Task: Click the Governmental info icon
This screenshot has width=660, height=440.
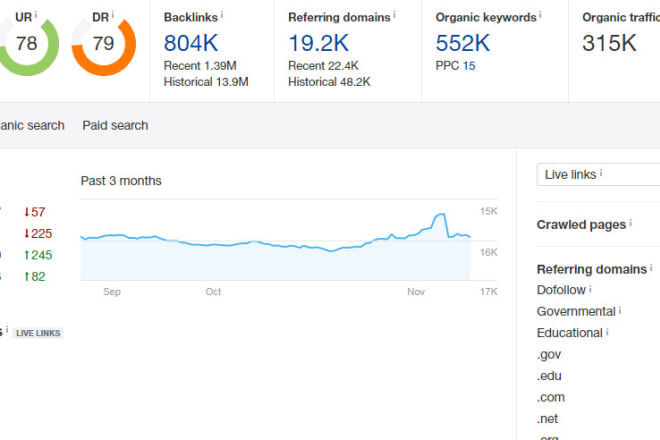Action: click(x=620, y=310)
